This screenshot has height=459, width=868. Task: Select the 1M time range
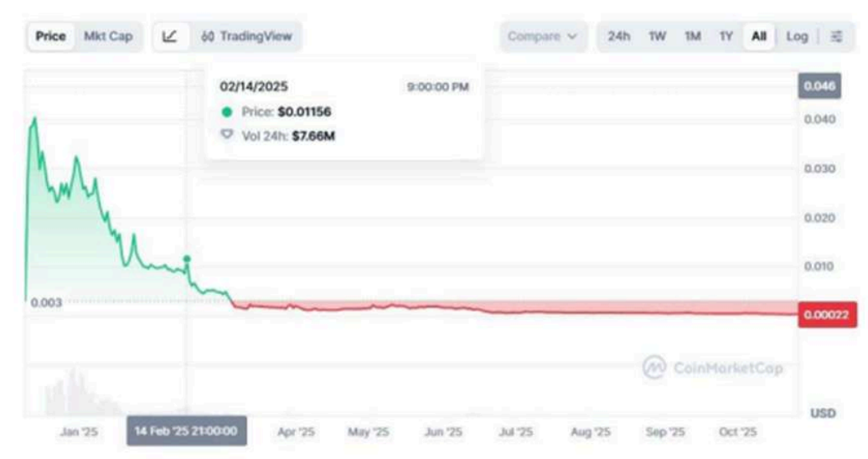tap(692, 36)
